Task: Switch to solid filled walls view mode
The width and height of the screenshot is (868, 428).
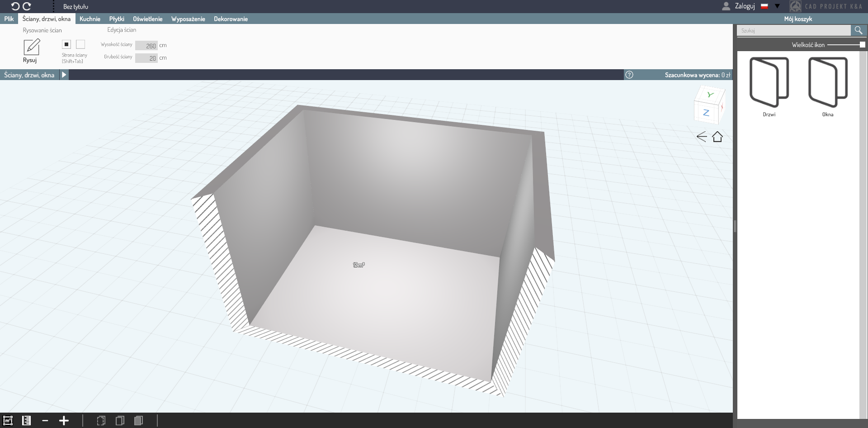Action: click(139, 421)
